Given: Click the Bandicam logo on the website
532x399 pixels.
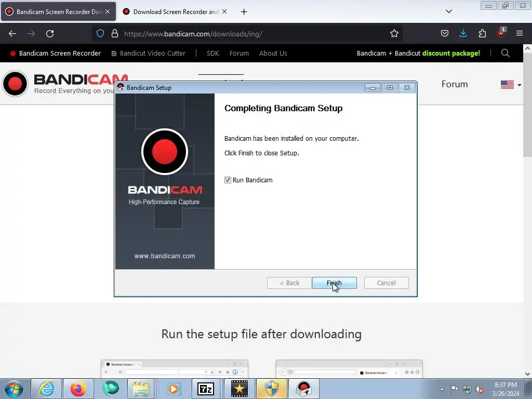Looking at the screenshot, I should tap(64, 84).
